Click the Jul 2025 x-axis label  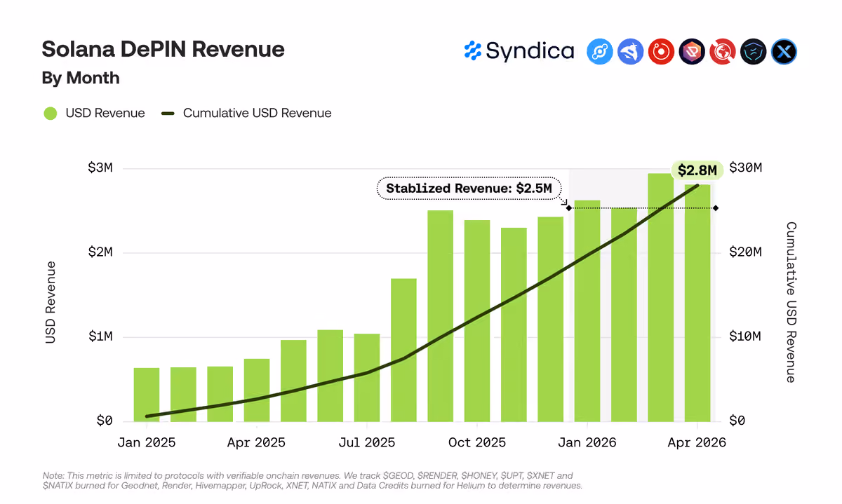(x=367, y=442)
